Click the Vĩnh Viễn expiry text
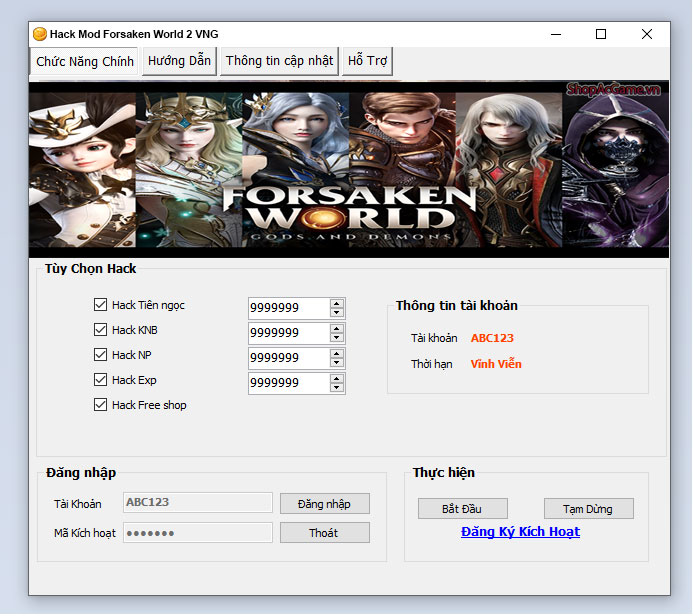 pos(496,364)
